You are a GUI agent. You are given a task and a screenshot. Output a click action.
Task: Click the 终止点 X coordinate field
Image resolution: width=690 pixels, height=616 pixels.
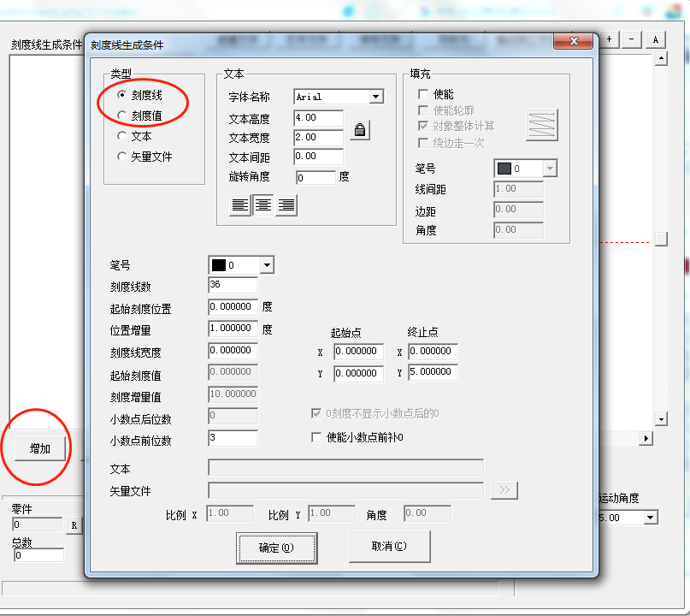click(433, 352)
